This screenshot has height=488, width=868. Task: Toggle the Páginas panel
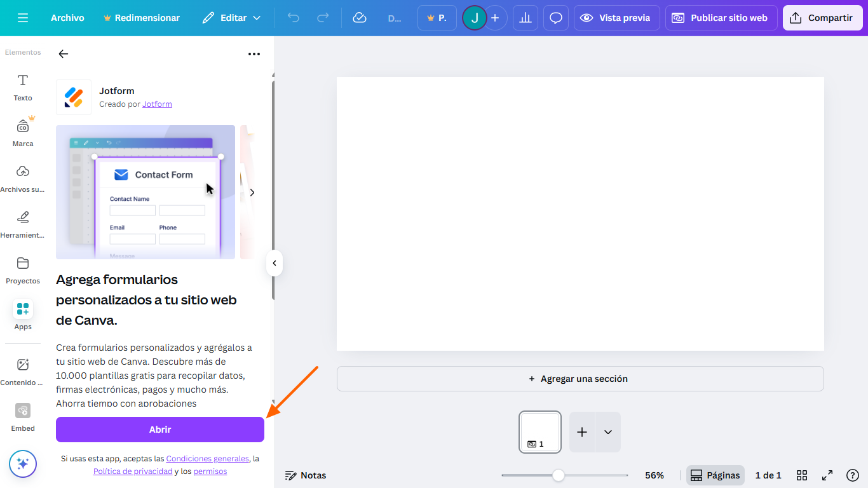(x=715, y=475)
